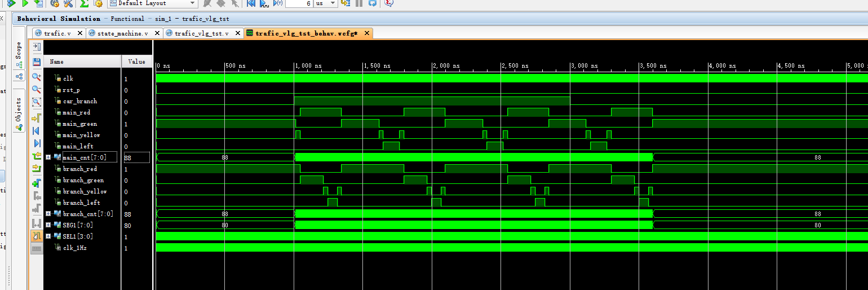
Task: Click the Run All simulation icon
Action: coord(264,3)
